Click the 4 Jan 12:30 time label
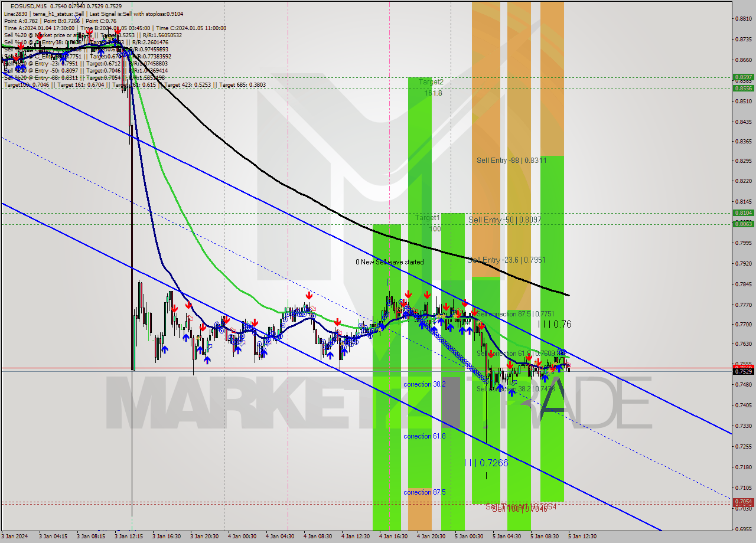The width and height of the screenshot is (756, 543). pyautogui.click(x=356, y=537)
